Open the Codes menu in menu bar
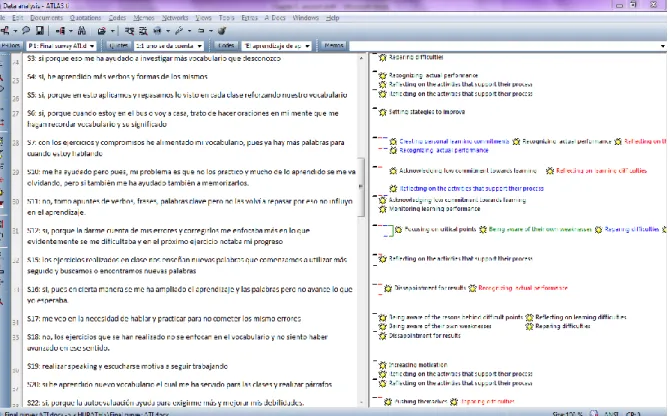 point(117,18)
